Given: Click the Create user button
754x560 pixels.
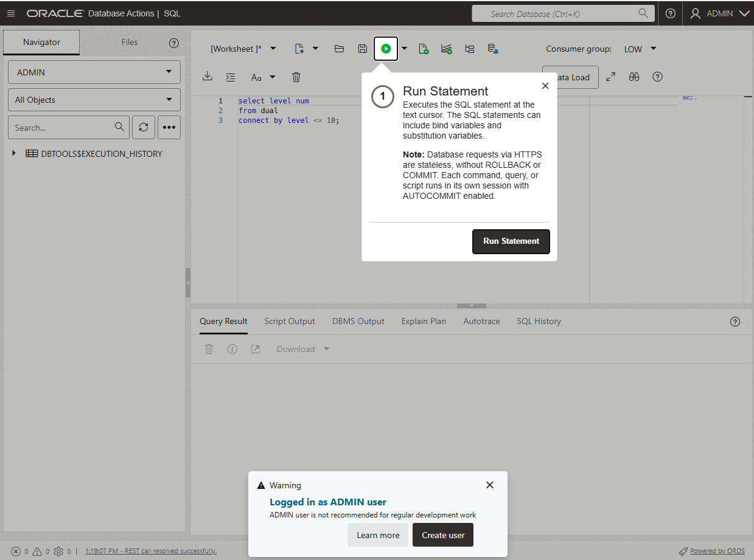Looking at the screenshot, I should [x=443, y=535].
